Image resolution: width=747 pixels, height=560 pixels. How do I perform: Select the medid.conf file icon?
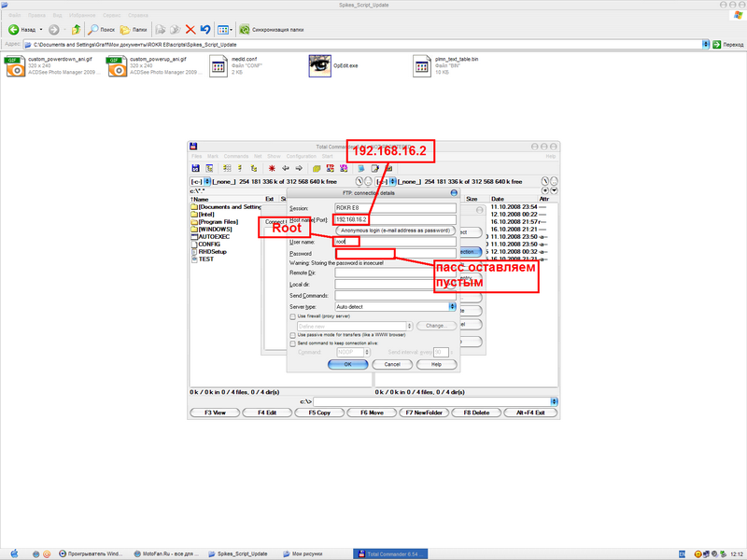[218, 66]
